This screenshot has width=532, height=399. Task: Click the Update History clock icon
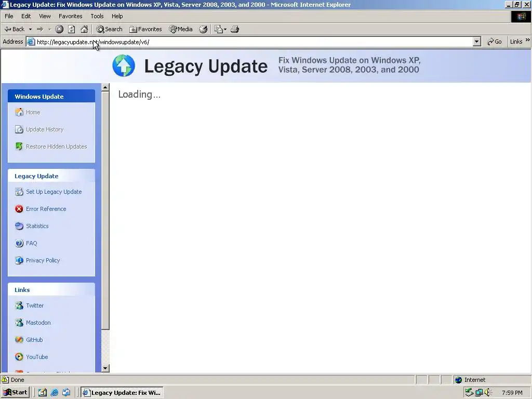pyautogui.click(x=19, y=129)
